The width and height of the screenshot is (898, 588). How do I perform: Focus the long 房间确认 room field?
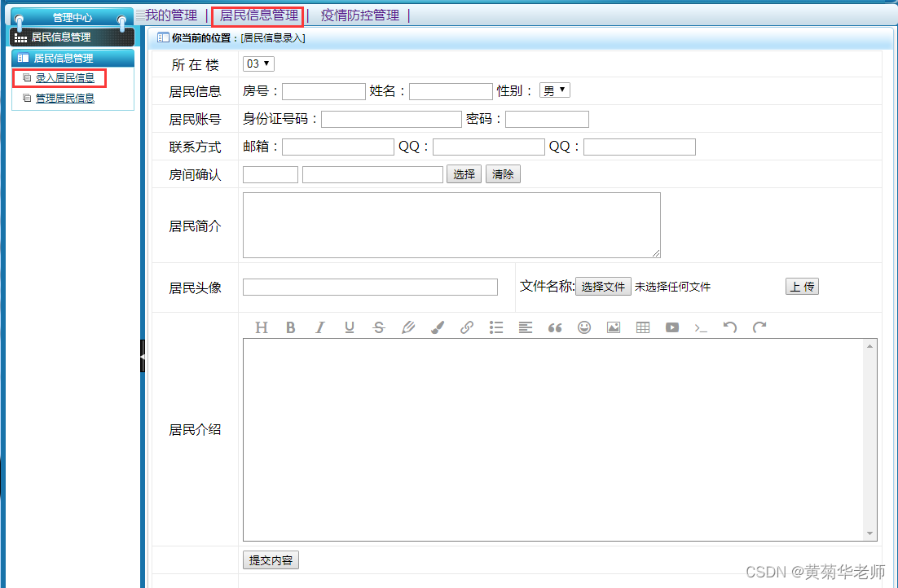click(373, 174)
